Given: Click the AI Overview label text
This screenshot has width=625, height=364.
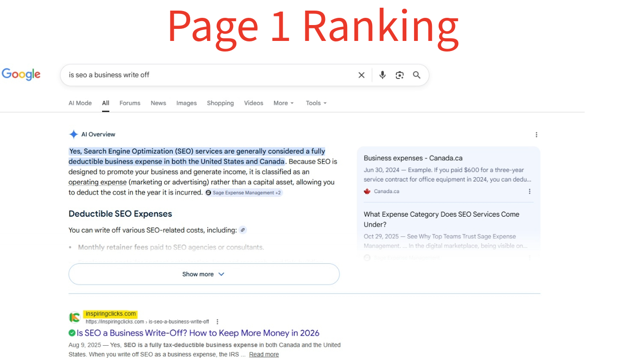Looking at the screenshot, I should pos(98,134).
